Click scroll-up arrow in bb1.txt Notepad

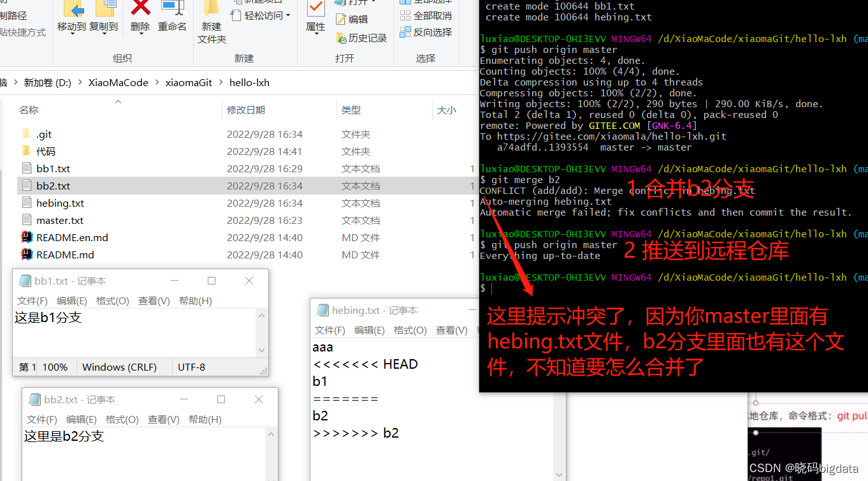click(261, 315)
